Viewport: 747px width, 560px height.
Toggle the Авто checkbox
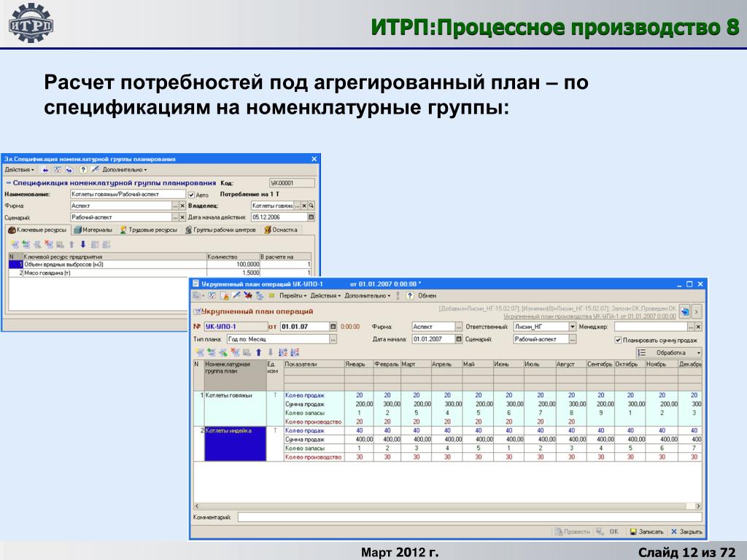click(192, 195)
